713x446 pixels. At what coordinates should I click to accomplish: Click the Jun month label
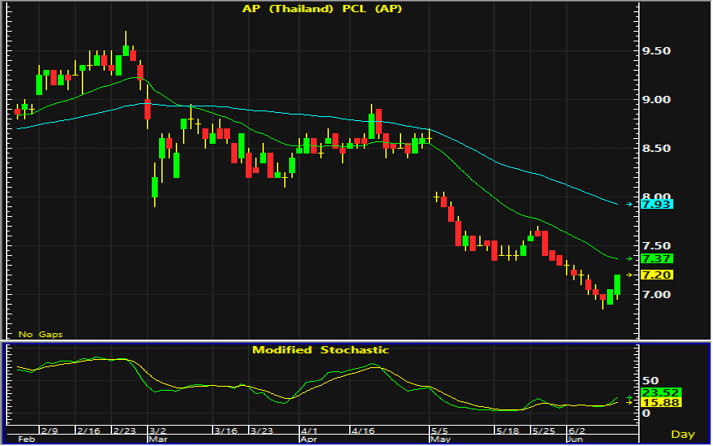(x=575, y=439)
